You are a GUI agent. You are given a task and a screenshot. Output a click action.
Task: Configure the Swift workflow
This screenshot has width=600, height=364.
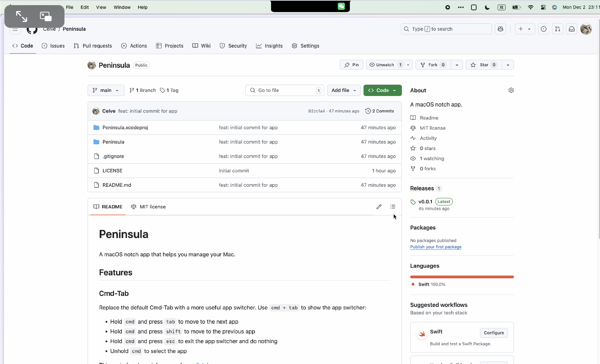(x=494, y=333)
